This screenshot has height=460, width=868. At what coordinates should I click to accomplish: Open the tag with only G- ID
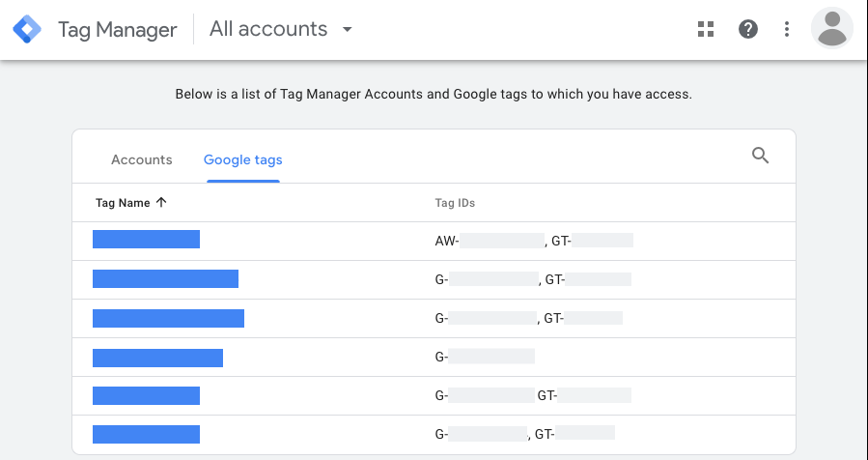tap(157, 358)
